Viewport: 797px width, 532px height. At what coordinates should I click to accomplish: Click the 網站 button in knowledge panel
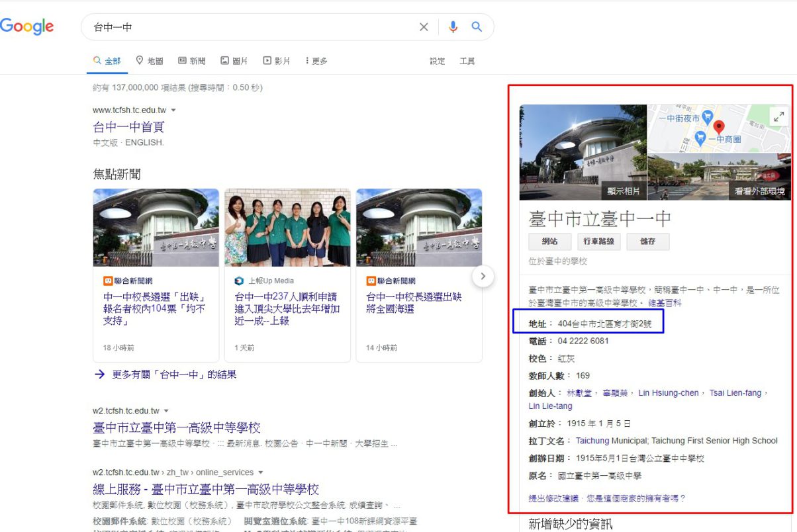550,242
